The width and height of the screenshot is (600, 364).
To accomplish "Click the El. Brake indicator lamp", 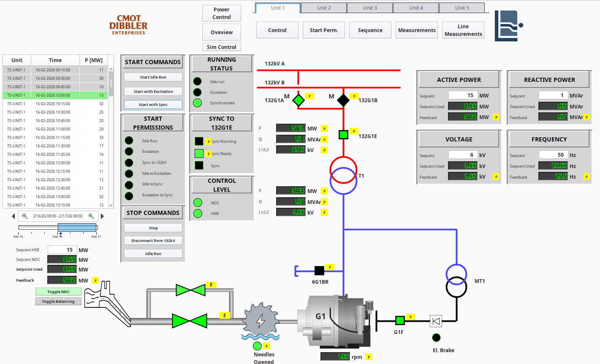I will (436, 337).
